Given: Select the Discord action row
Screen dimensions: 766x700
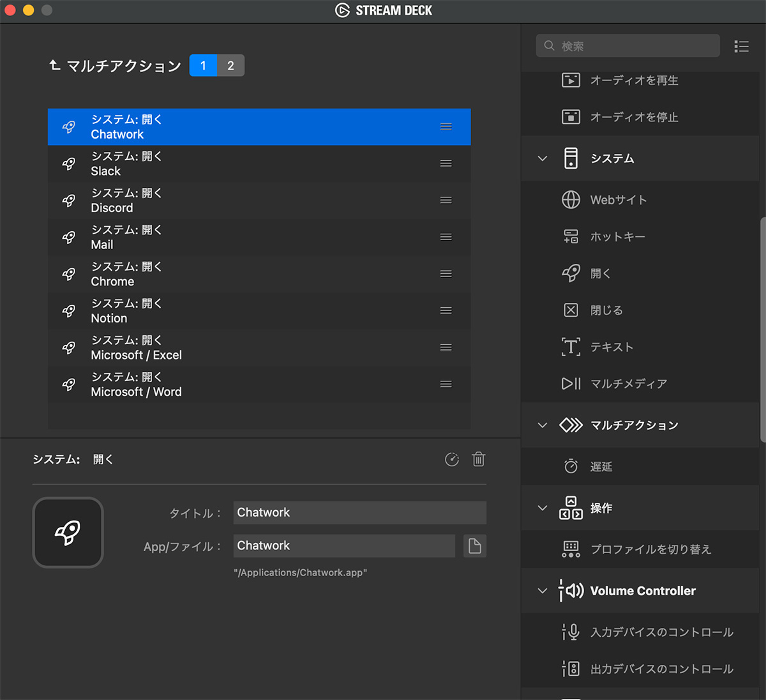Looking at the screenshot, I should (x=259, y=200).
